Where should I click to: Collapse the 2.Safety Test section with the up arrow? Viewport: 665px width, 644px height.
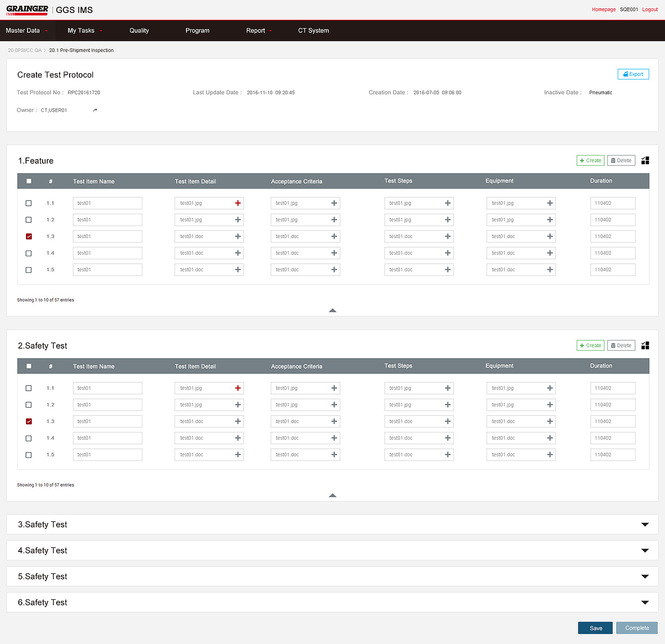tap(332, 495)
